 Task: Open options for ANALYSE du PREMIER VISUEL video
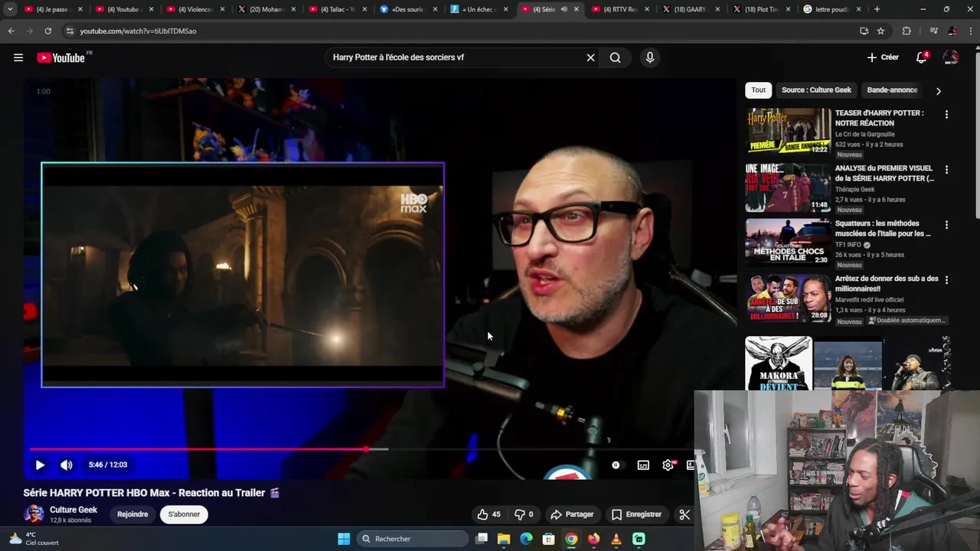click(946, 169)
